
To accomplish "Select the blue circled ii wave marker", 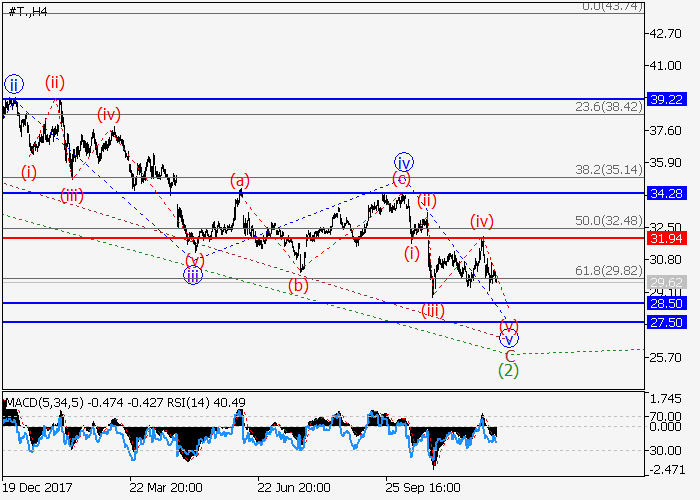I will point(13,84).
